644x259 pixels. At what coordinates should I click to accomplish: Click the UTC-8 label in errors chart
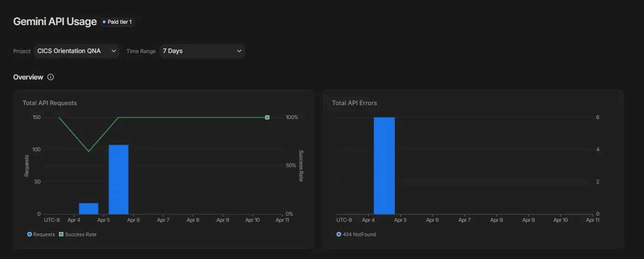[x=344, y=220]
